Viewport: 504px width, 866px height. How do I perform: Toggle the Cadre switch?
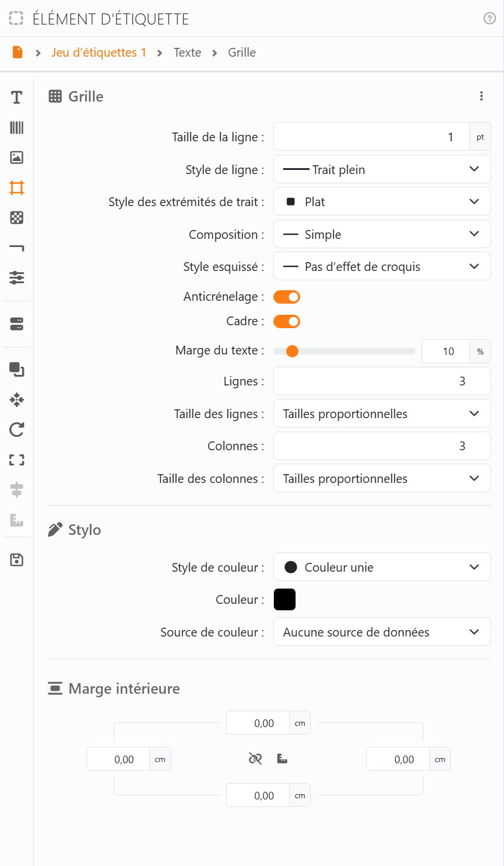point(287,322)
